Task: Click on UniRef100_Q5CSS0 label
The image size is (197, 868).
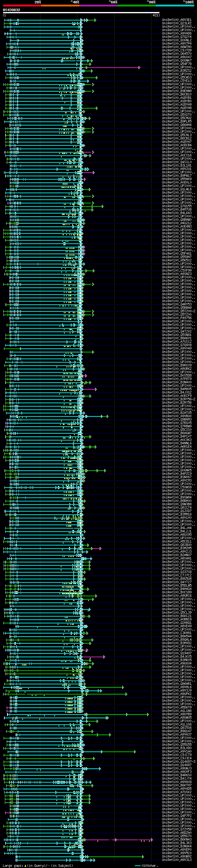Action: tap(177, 430)
